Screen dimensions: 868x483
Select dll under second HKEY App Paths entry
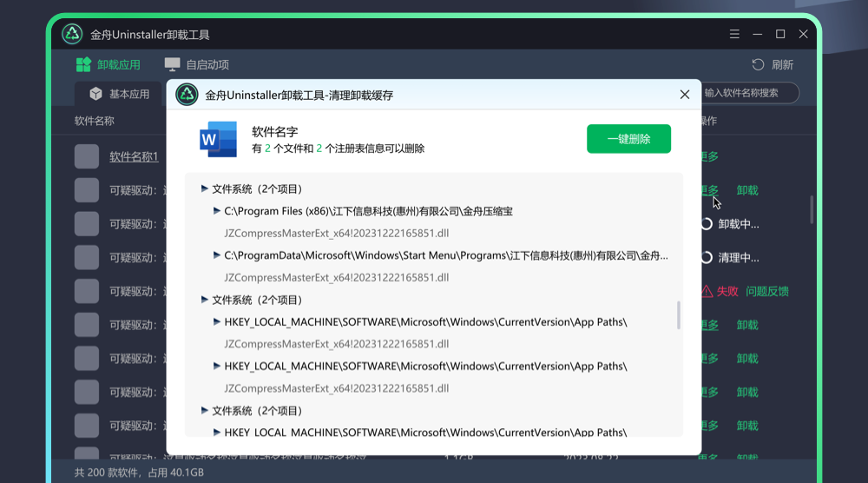337,388
